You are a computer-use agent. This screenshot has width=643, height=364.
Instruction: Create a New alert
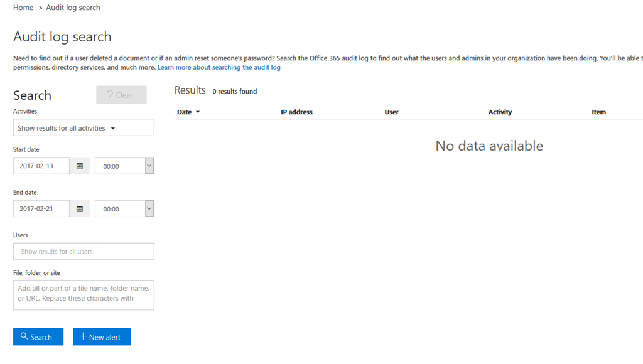click(102, 336)
